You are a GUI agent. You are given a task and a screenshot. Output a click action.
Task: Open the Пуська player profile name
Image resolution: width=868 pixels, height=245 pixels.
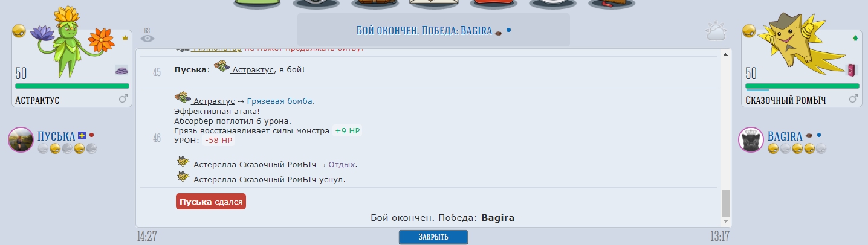56,136
